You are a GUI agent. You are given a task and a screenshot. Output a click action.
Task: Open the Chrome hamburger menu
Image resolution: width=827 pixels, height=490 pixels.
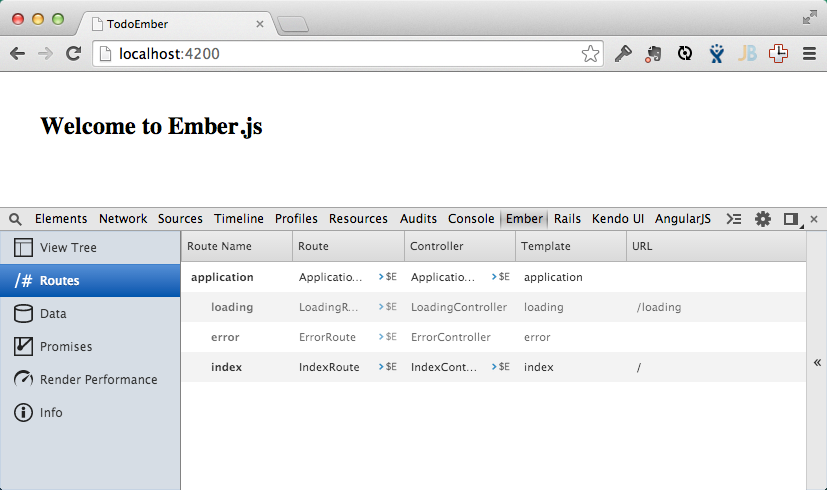coord(809,53)
